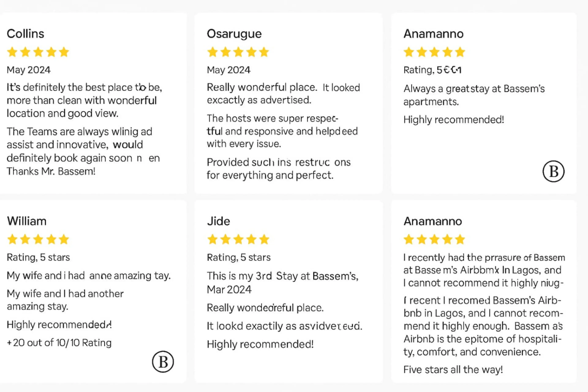Click the Jide reviewer name

point(219,221)
